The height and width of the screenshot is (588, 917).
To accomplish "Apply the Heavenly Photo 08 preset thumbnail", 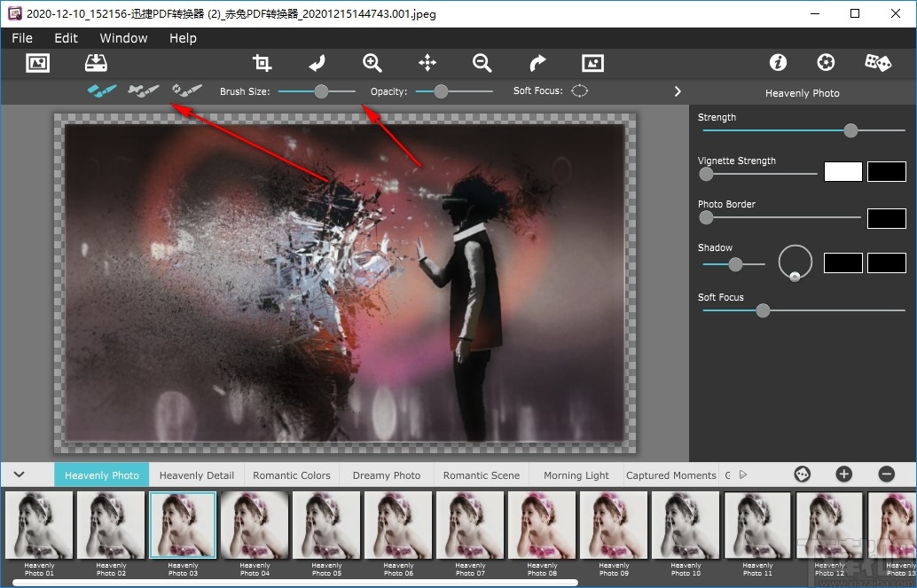I will tap(543, 525).
